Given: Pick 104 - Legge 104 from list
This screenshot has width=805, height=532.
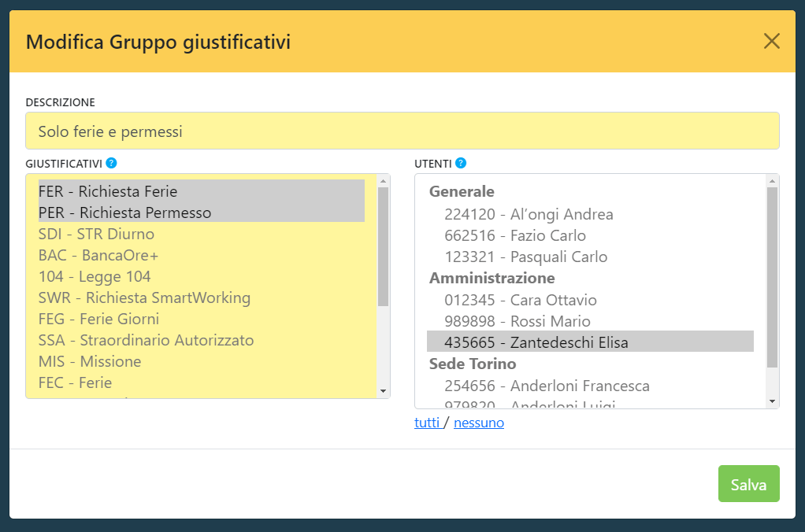Looking at the screenshot, I should pos(95,276).
